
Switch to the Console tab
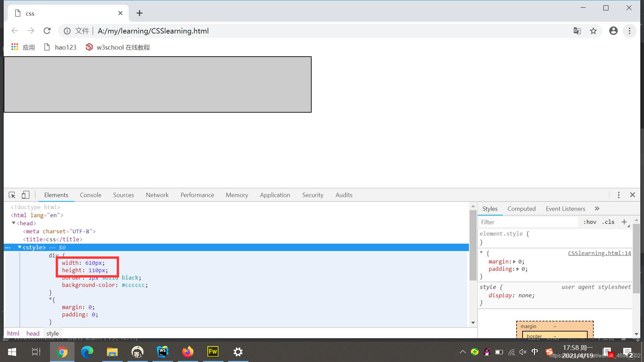[x=91, y=195]
